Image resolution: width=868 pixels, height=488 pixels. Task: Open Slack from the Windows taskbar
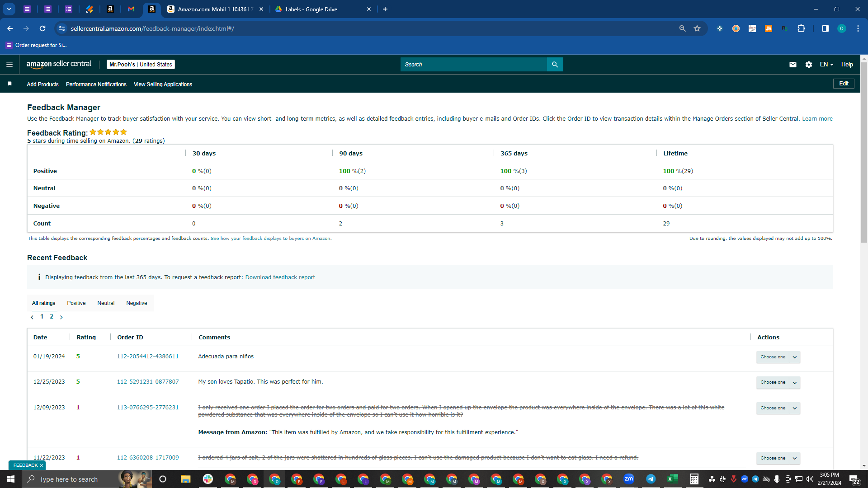(208, 479)
